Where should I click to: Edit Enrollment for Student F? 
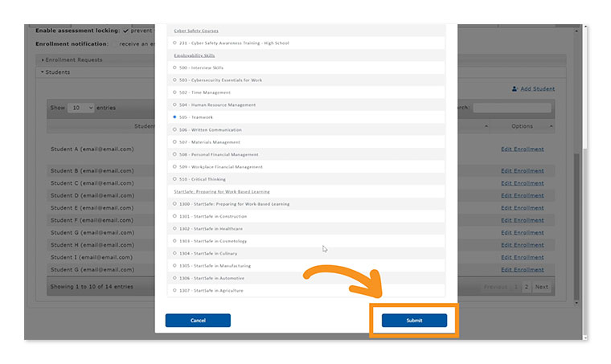[x=522, y=220]
